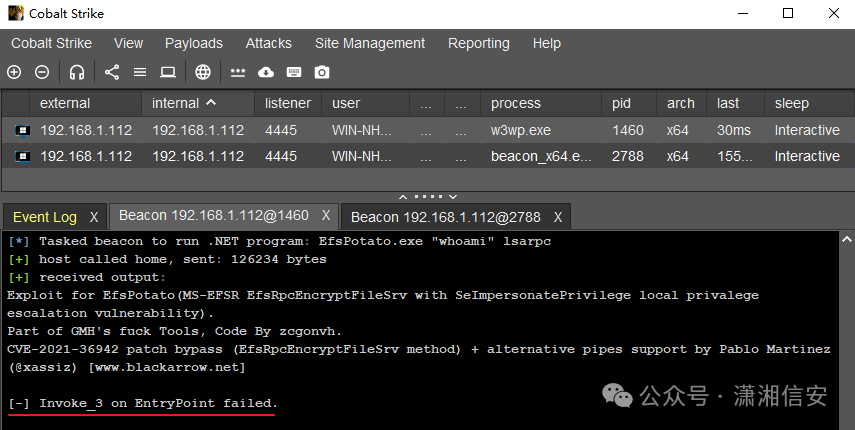The image size is (855, 430).
Task: Select the beacon_x64.e... process cell
Action: tap(541, 156)
